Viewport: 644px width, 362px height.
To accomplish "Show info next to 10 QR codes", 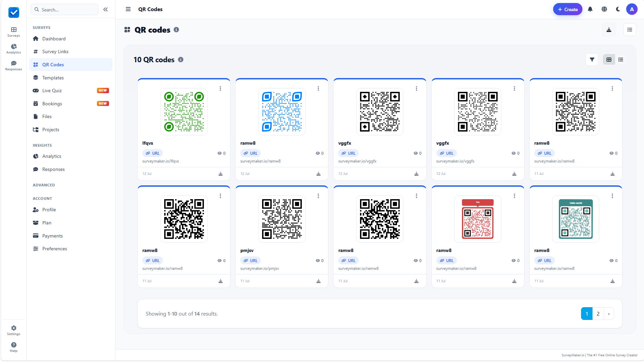I will [181, 60].
